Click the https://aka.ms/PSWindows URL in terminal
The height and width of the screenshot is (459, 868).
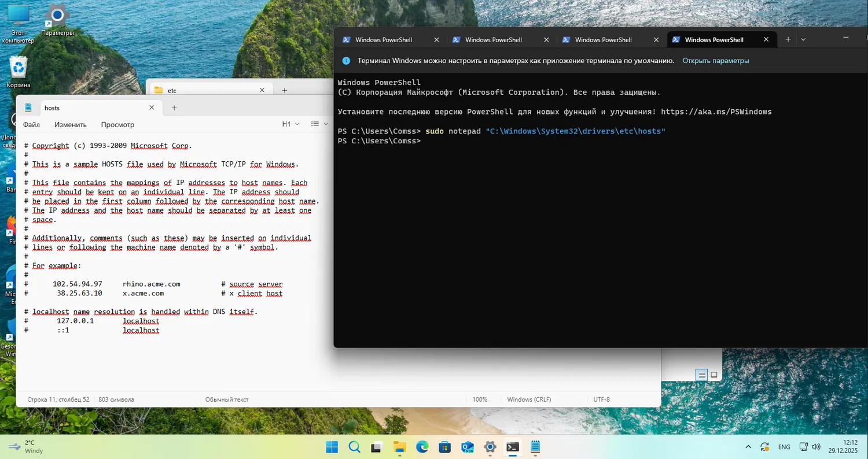point(716,112)
